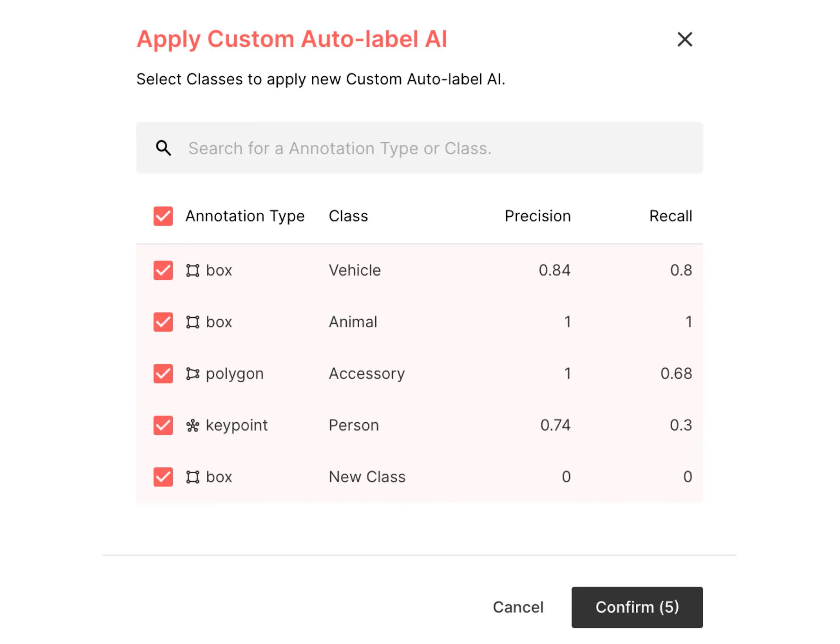Click the search magnifier icon

pos(163,148)
